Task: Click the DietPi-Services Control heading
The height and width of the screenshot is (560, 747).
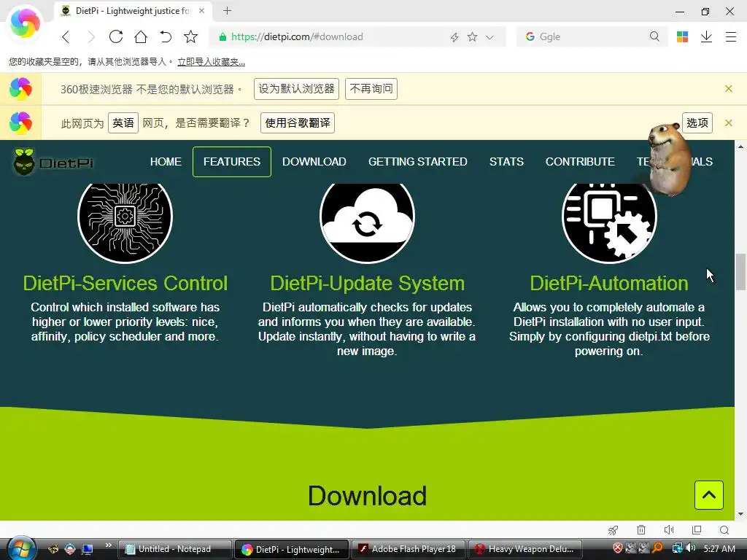Action: (125, 284)
